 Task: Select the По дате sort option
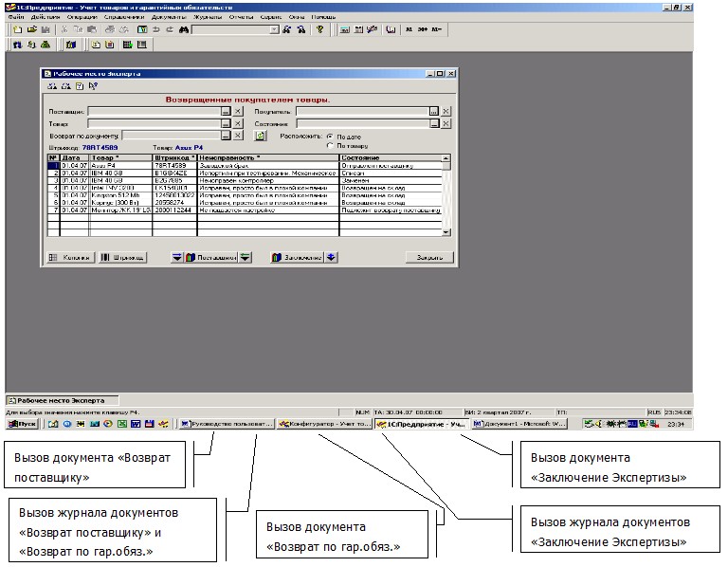pyautogui.click(x=329, y=137)
